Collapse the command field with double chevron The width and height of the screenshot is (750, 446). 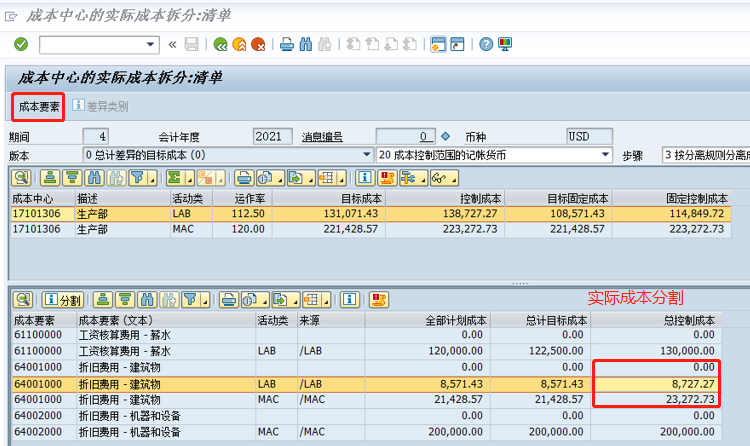(x=173, y=45)
